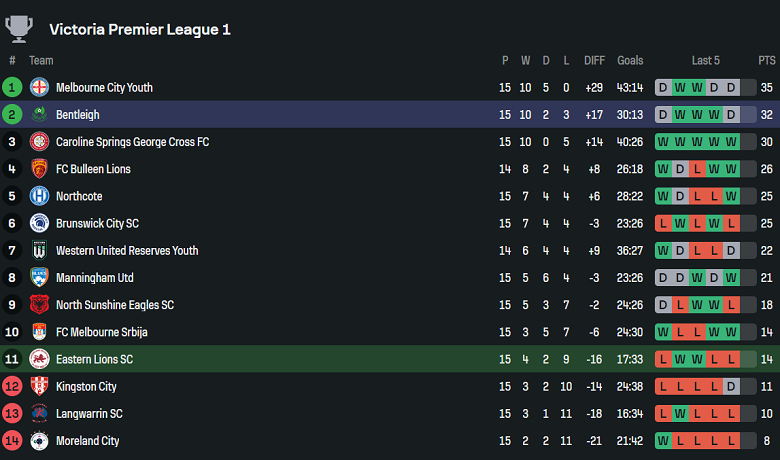Sort table by PTS column header
Image resolution: width=780 pixels, height=460 pixels.
click(x=767, y=61)
